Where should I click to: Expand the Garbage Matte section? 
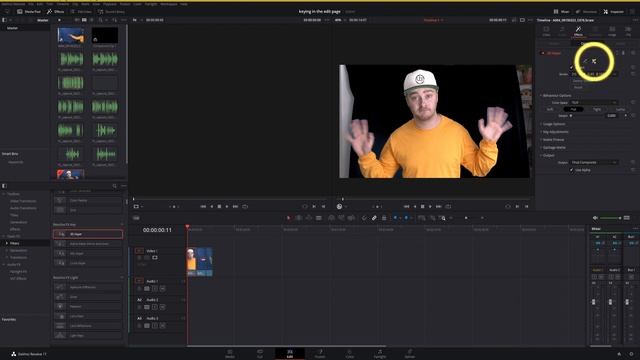click(x=553, y=147)
